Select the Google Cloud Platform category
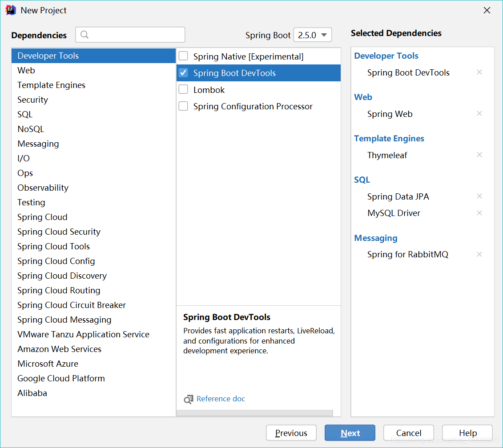 point(94,378)
